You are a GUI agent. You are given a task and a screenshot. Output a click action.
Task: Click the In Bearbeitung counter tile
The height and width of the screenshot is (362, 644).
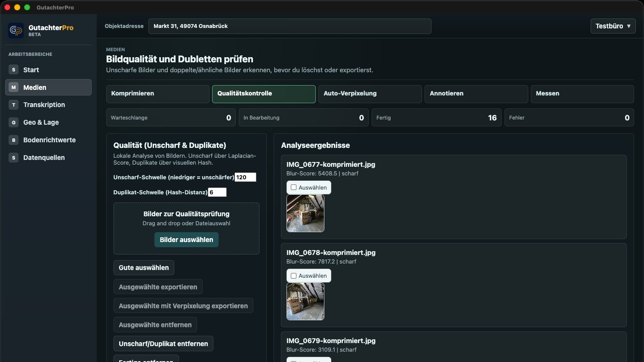pyautogui.click(x=304, y=118)
